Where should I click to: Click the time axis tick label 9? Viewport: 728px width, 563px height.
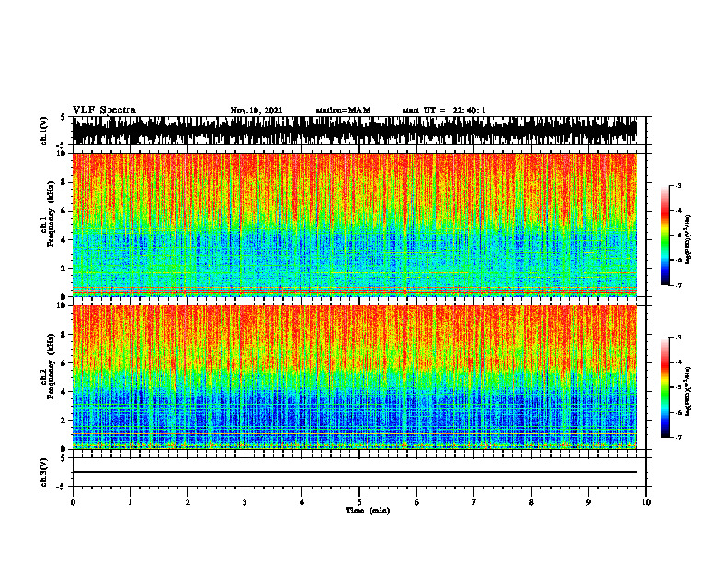[588, 502]
